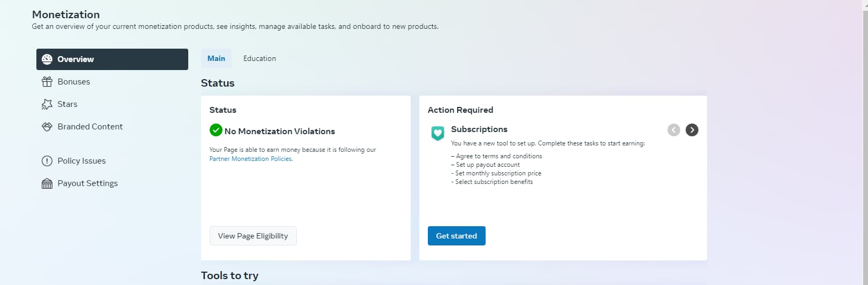Click the Branded Content handshake icon
Screen dimensions: 868x285
(x=47, y=127)
